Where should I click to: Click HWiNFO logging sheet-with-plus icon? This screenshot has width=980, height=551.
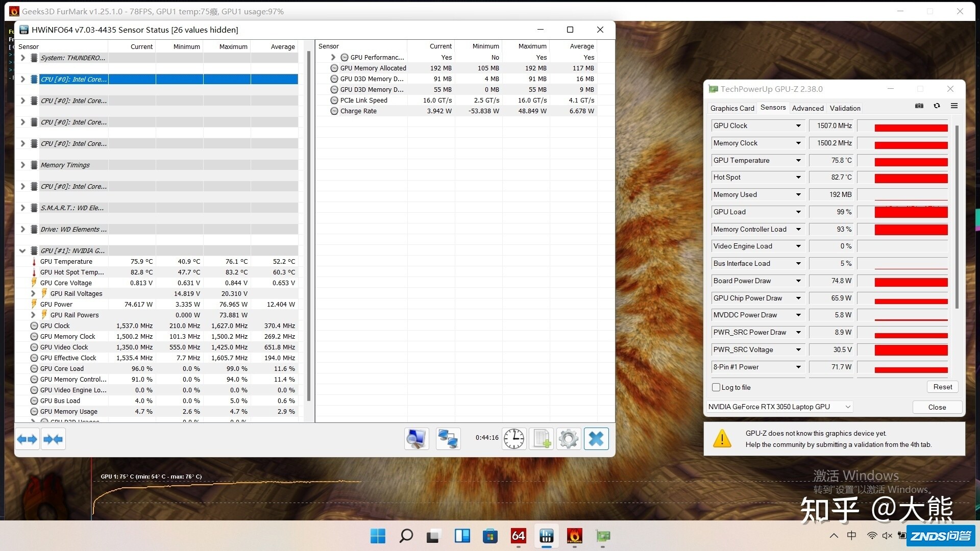[x=542, y=439]
